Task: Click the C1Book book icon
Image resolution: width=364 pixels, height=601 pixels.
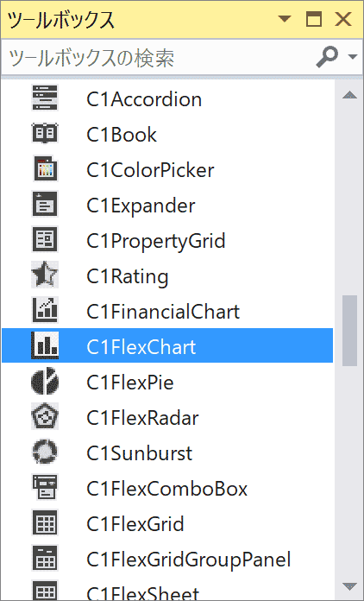Action: click(x=45, y=134)
